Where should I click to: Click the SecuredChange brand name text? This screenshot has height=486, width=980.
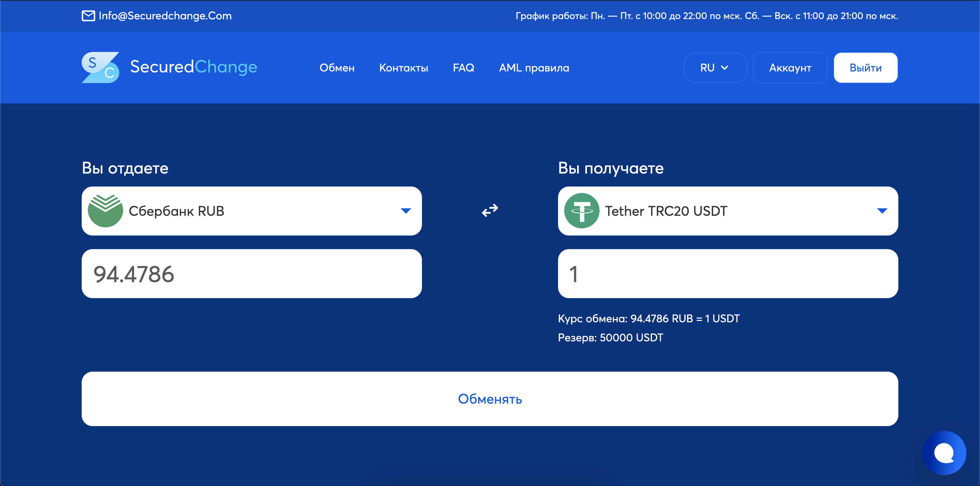click(x=194, y=67)
